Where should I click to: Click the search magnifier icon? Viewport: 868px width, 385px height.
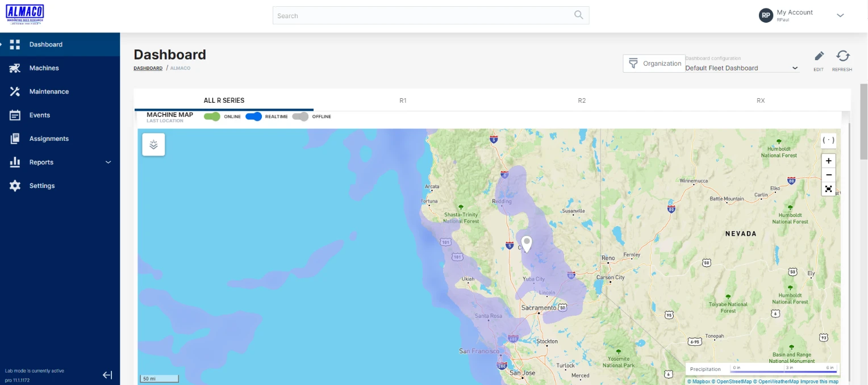tap(578, 15)
